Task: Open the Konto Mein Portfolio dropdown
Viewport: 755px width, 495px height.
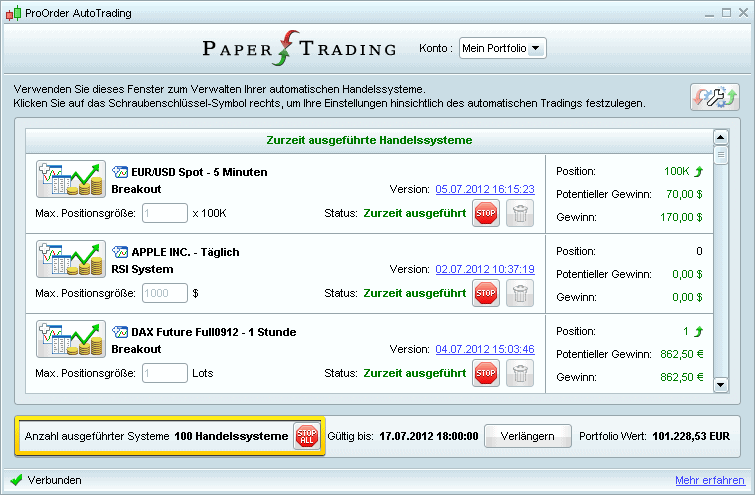Action: pos(503,48)
